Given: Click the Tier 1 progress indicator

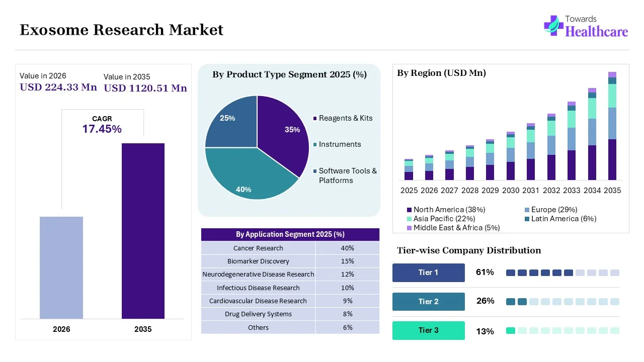Looking at the screenshot, I should (562, 273).
